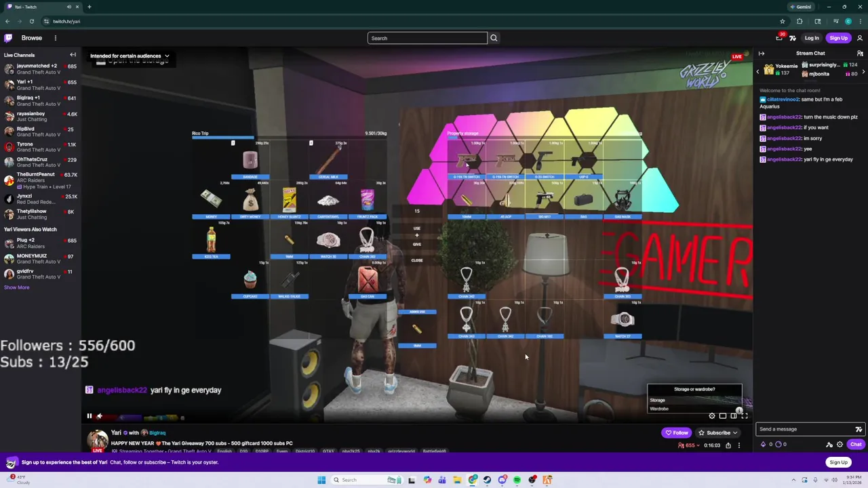868x488 pixels.
Task: Click the top header Sign Up button
Action: point(839,38)
